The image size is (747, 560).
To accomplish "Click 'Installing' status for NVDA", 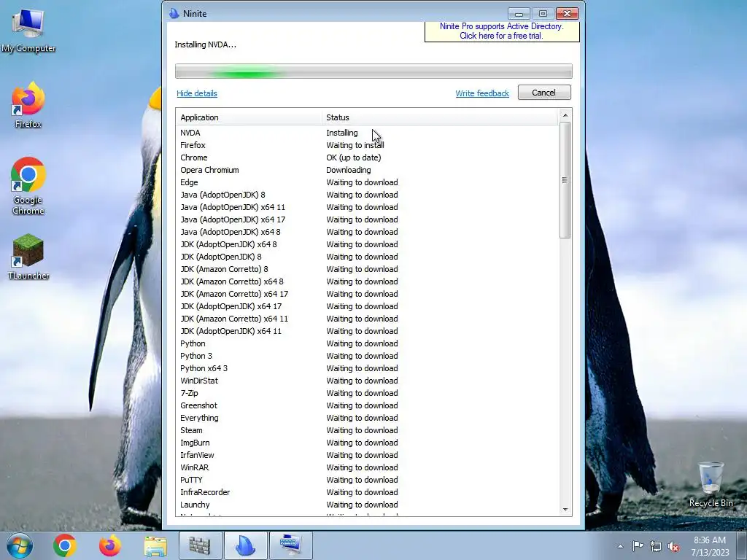I will pyautogui.click(x=341, y=133).
